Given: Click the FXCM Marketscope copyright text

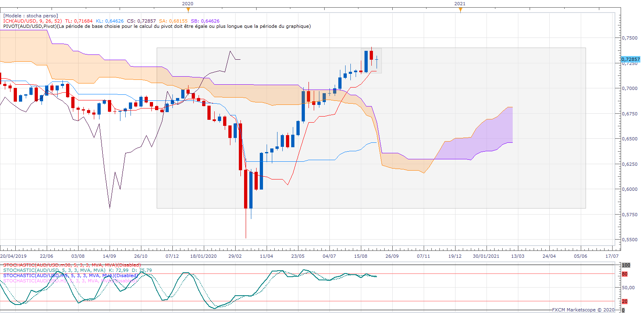Looking at the screenshot, I should tap(583, 310).
